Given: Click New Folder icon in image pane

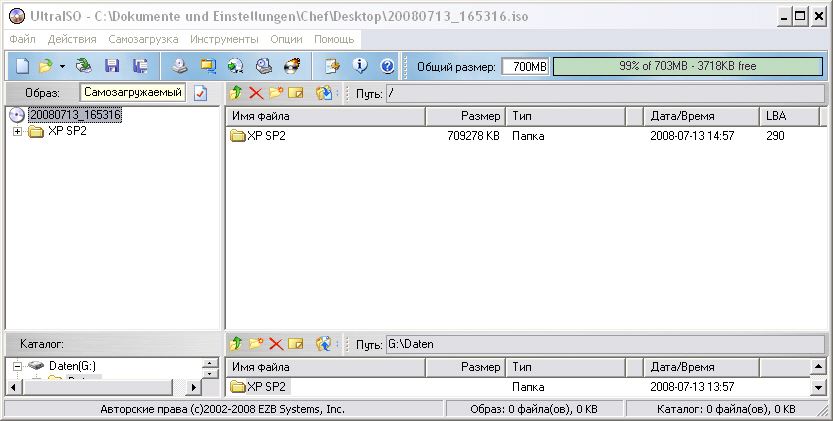Looking at the screenshot, I should point(276,94).
